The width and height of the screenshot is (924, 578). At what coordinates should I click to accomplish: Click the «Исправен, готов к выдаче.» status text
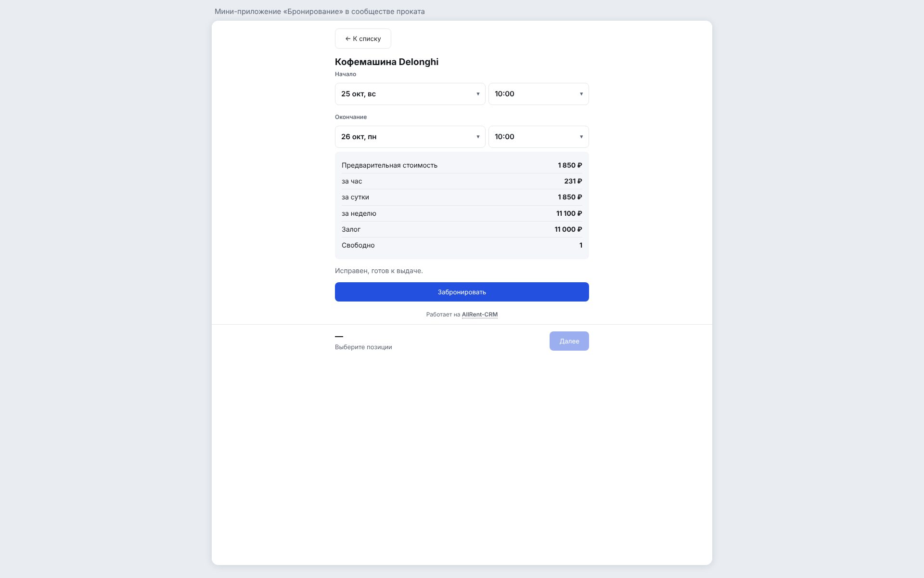click(x=379, y=271)
